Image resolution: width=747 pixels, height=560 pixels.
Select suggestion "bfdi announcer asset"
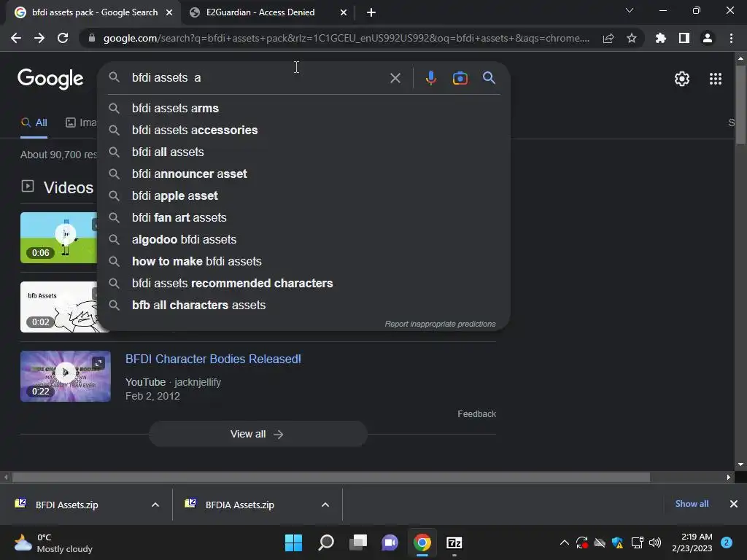click(x=304, y=174)
